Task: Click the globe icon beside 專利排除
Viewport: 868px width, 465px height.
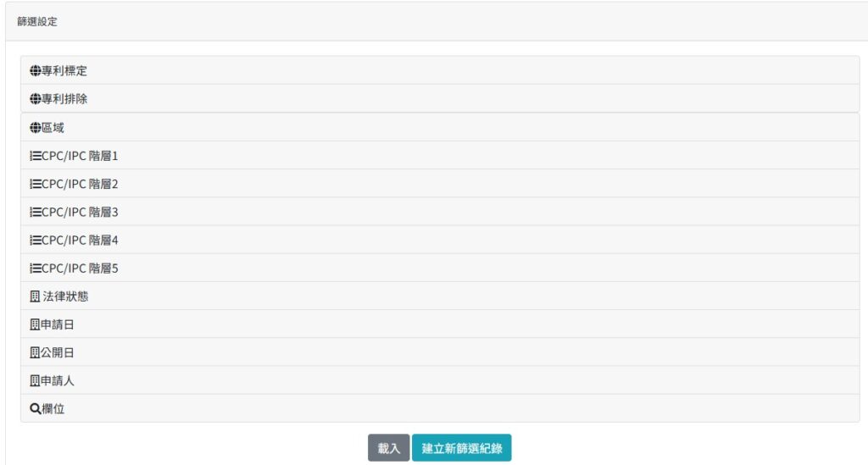Action: pos(36,99)
